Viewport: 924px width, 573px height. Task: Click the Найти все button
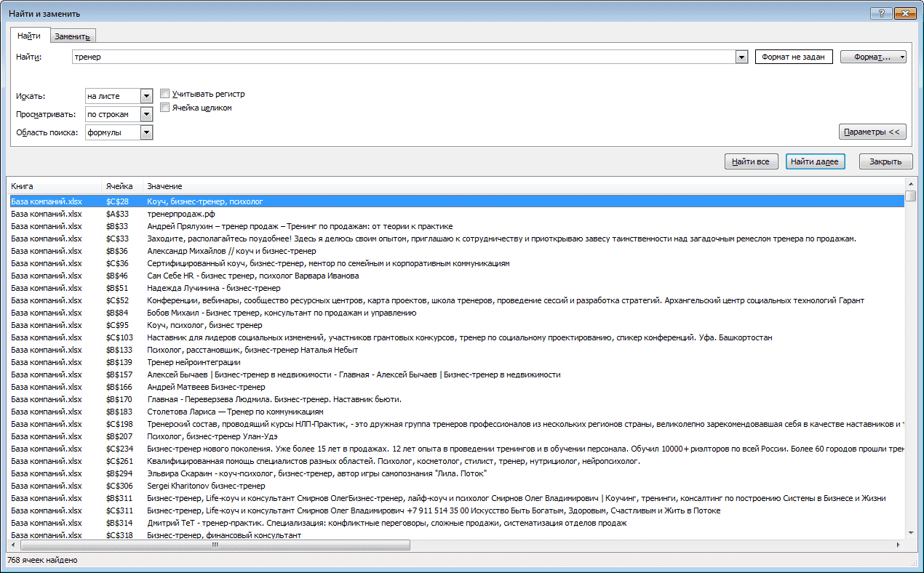[751, 161]
